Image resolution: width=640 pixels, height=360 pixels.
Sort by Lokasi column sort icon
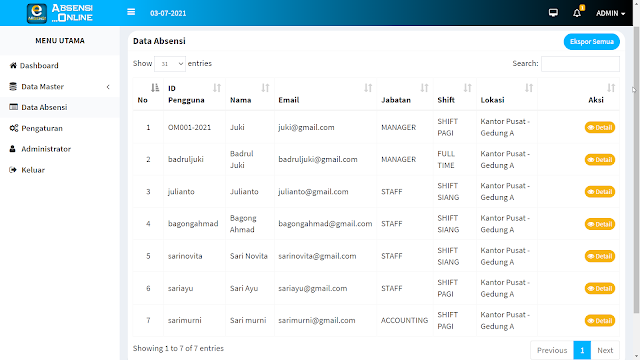pos(529,88)
